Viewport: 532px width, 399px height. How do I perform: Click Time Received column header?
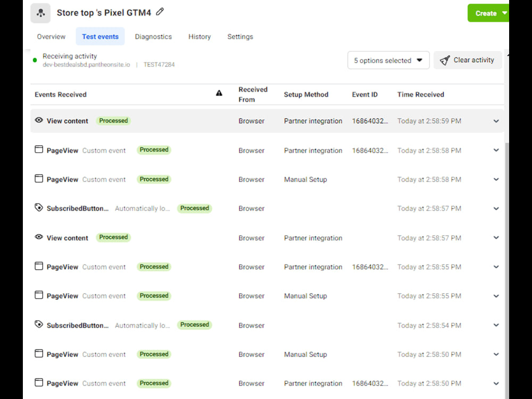(421, 95)
